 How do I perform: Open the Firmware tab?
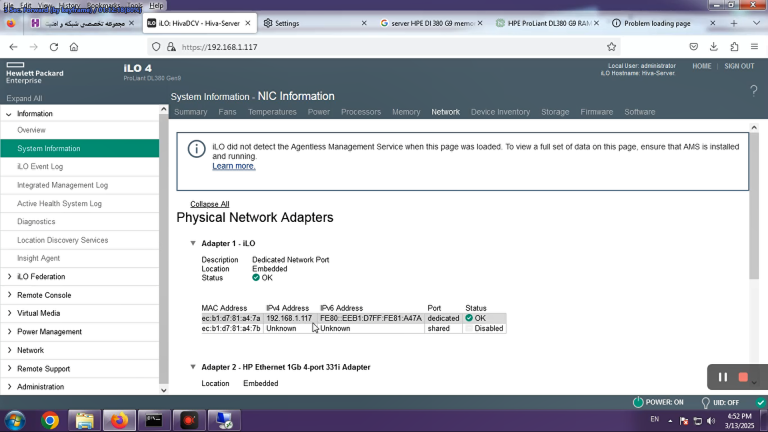pos(597,112)
